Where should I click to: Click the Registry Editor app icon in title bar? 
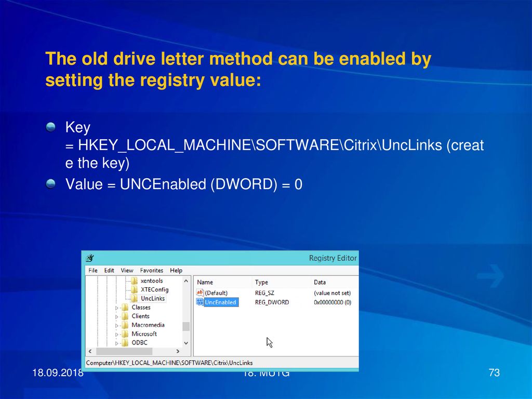[90, 258]
